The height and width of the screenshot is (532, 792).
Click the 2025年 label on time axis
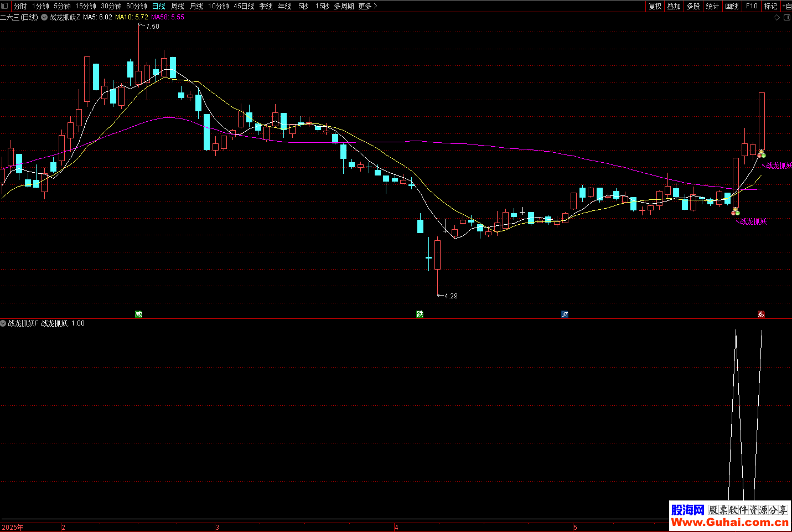pos(13,528)
